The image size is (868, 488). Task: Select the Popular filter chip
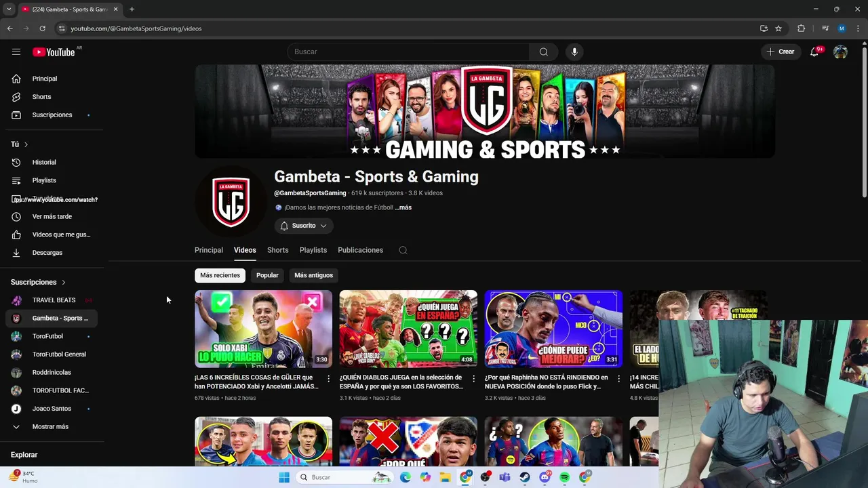click(x=267, y=275)
